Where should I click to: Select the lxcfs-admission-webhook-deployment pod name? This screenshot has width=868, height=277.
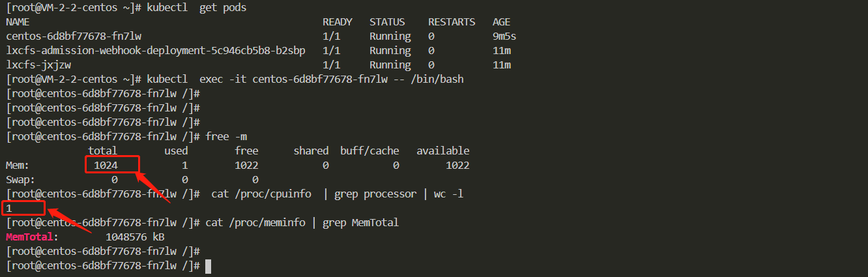pos(156,51)
